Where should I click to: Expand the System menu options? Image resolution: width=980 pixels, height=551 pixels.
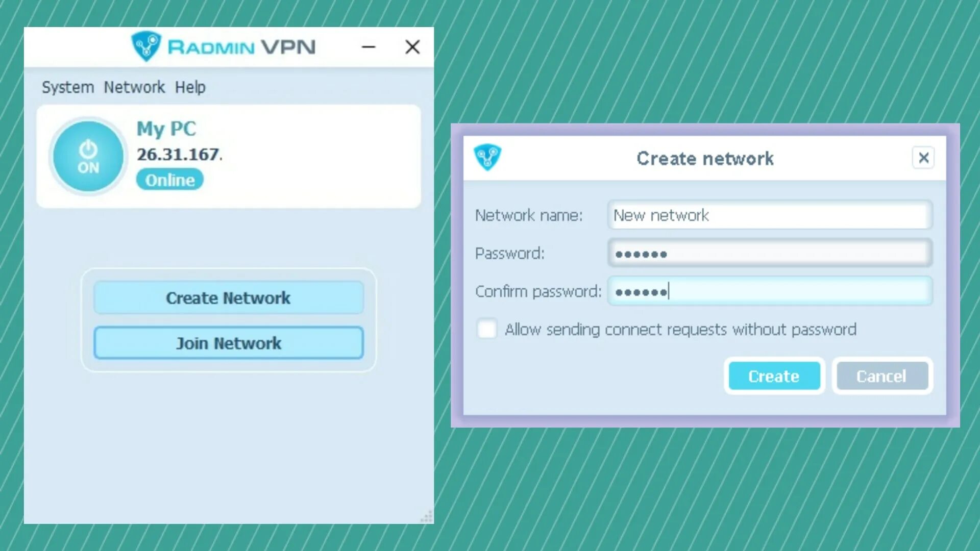coord(68,86)
